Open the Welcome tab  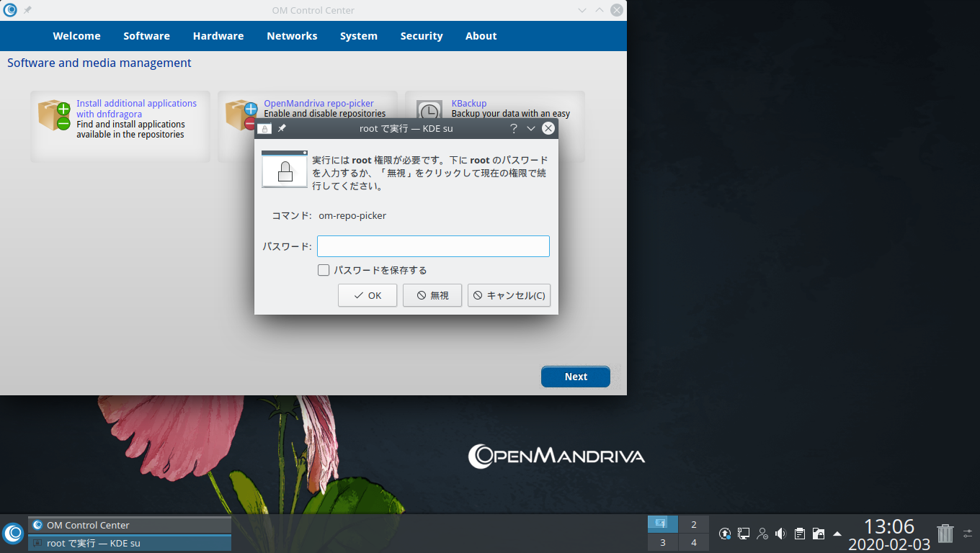click(x=76, y=36)
